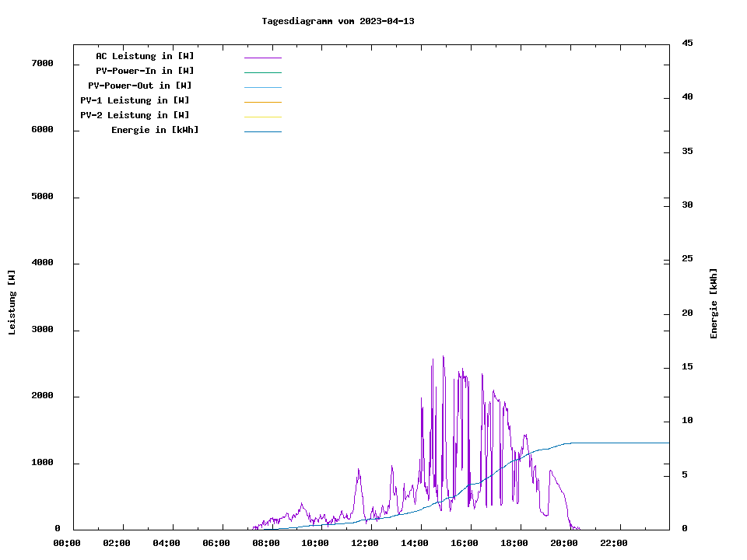The height and width of the screenshot is (560, 747).
Task: Select the AC Leistung in [W] legend label
Action: point(145,56)
